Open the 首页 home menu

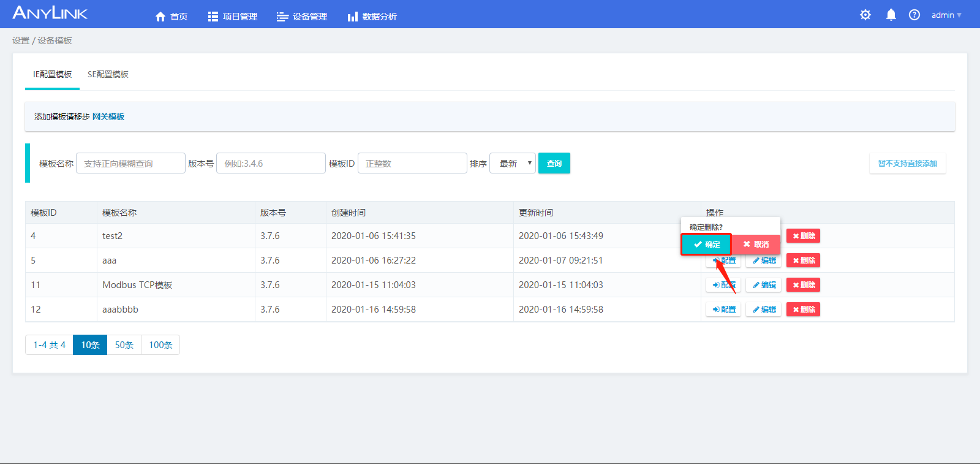171,17
